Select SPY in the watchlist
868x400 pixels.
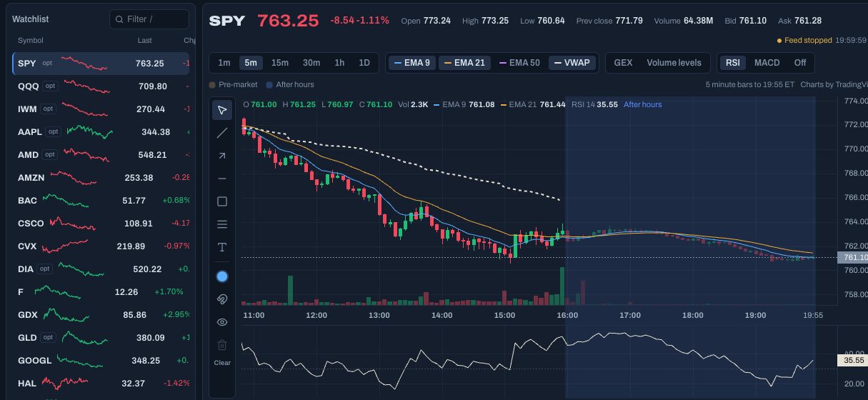[101, 64]
